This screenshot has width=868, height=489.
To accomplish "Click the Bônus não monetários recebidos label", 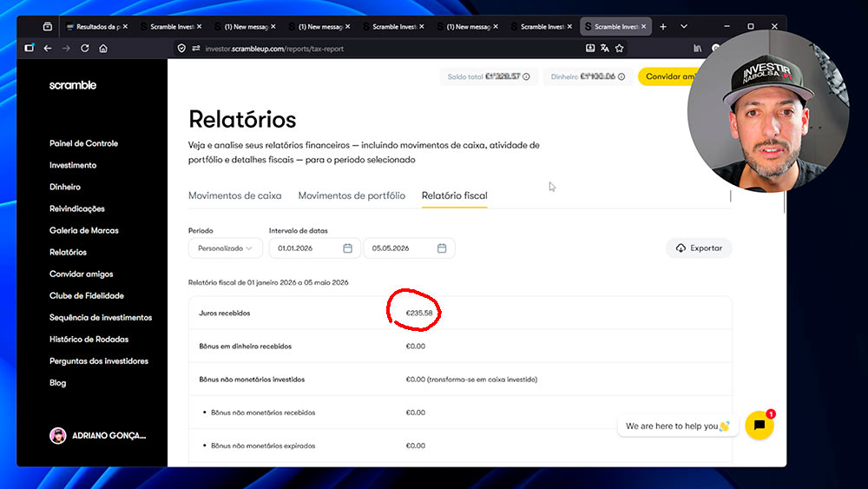I will click(263, 413).
